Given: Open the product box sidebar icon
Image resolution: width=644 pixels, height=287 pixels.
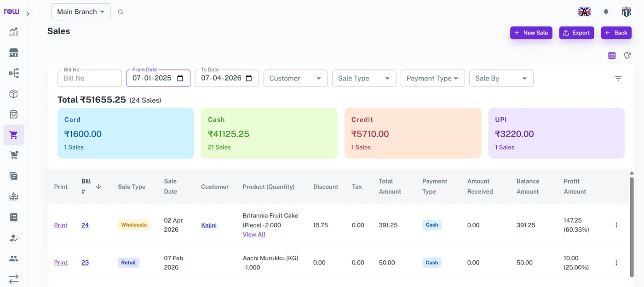Looking at the screenshot, I should tap(14, 94).
